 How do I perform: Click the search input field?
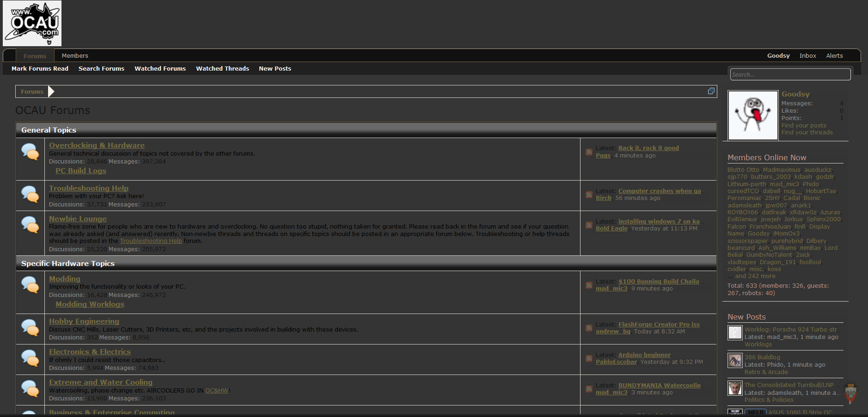coord(790,74)
